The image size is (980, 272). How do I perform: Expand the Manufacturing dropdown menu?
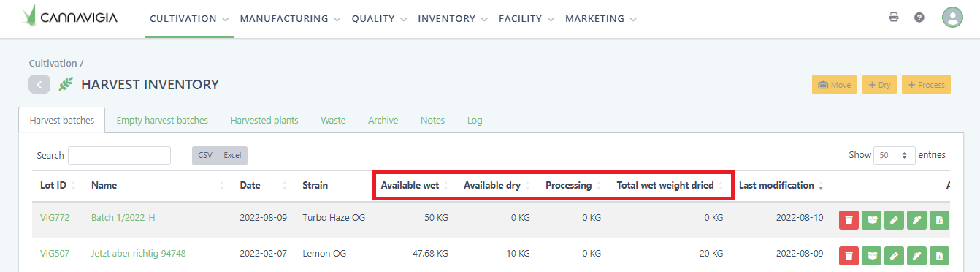point(290,19)
